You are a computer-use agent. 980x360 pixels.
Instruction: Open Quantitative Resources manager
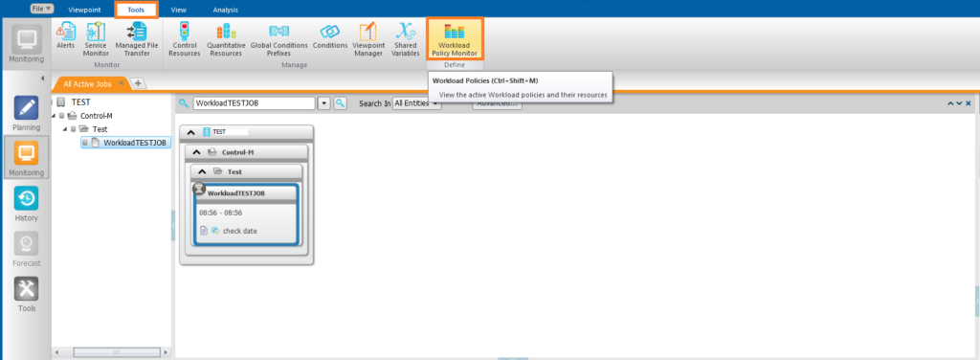coord(226,39)
